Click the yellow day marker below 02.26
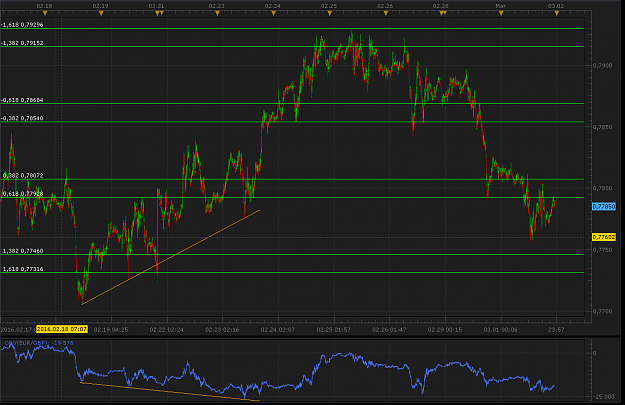This screenshot has width=625, height=405. (x=385, y=14)
